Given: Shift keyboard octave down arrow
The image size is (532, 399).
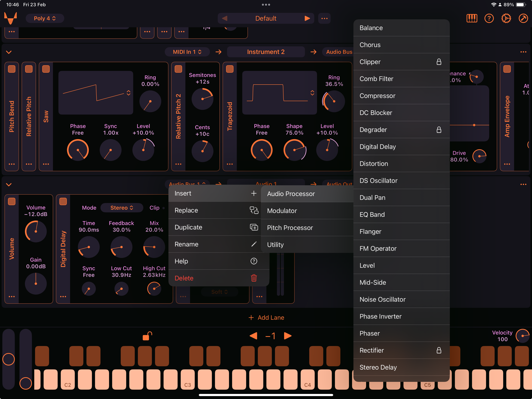Looking at the screenshot, I should click(253, 336).
